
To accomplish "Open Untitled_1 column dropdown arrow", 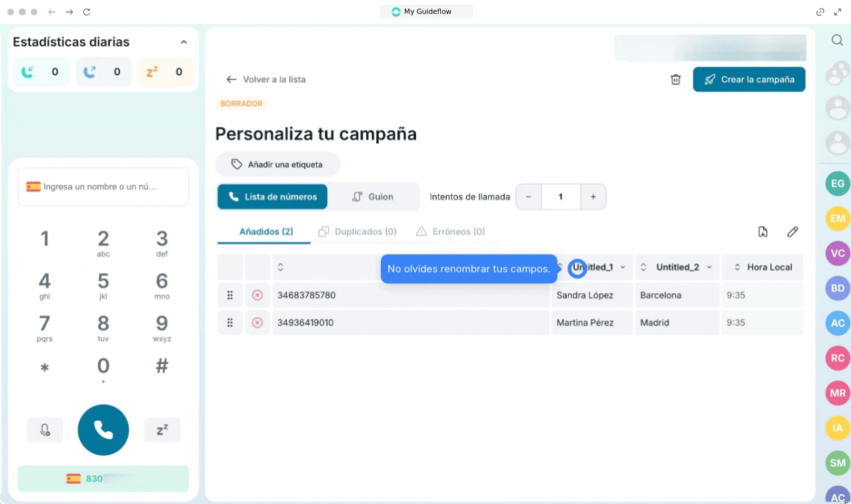I will click(623, 267).
